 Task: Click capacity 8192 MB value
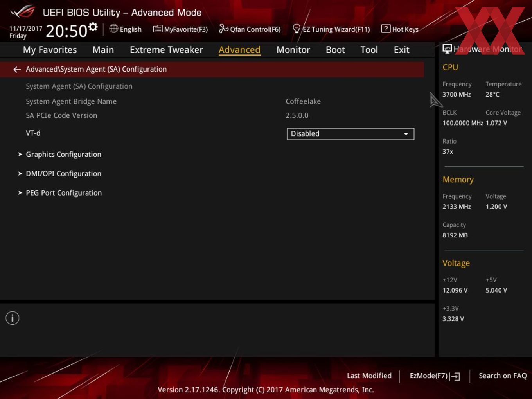pyautogui.click(x=455, y=235)
